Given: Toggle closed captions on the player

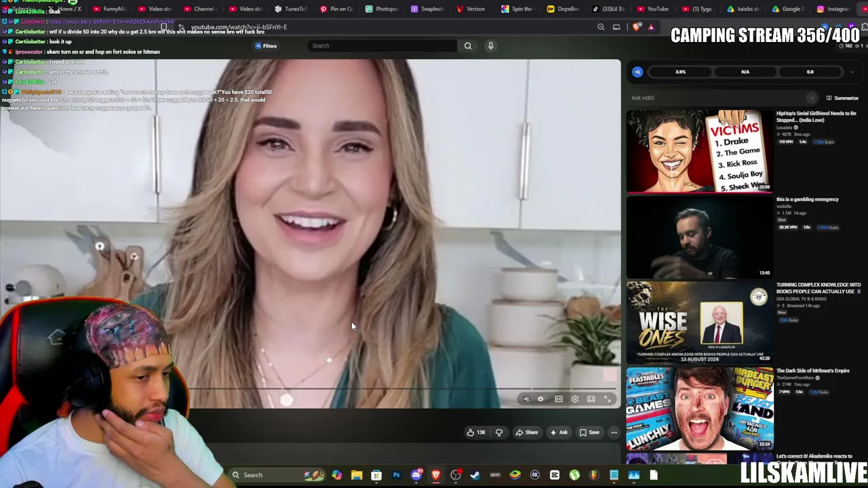Looking at the screenshot, I should click(559, 399).
